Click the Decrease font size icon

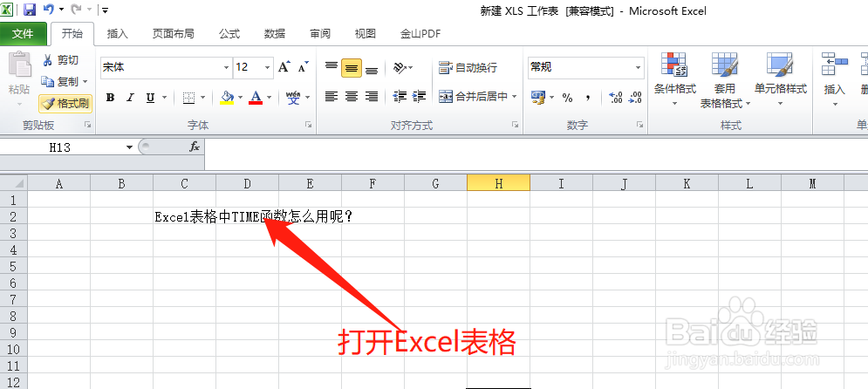303,67
